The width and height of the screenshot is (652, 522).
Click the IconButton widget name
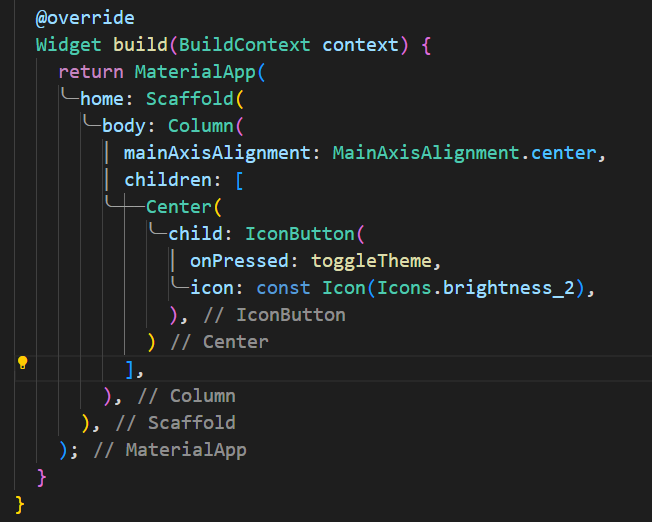(x=300, y=234)
